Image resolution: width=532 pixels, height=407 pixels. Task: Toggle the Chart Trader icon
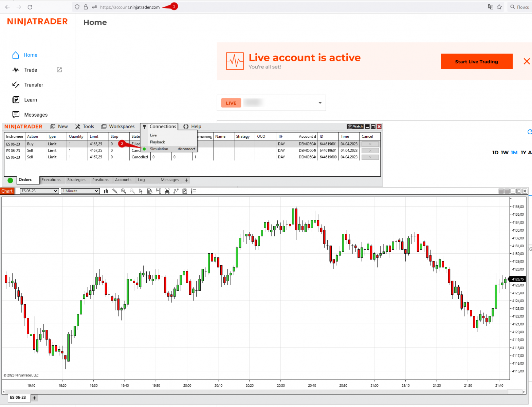coord(159,191)
